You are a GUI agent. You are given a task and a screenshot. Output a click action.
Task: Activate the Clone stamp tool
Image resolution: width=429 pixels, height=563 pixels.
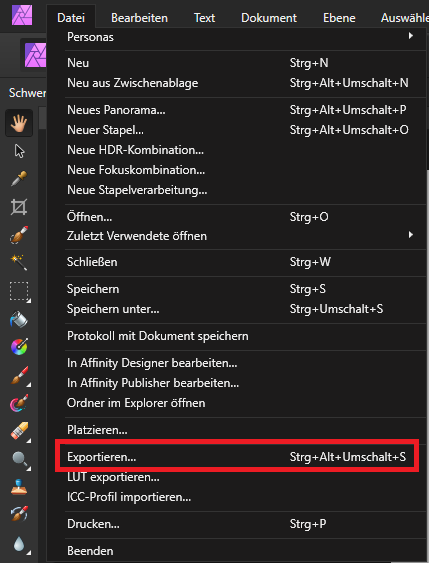coord(19,487)
